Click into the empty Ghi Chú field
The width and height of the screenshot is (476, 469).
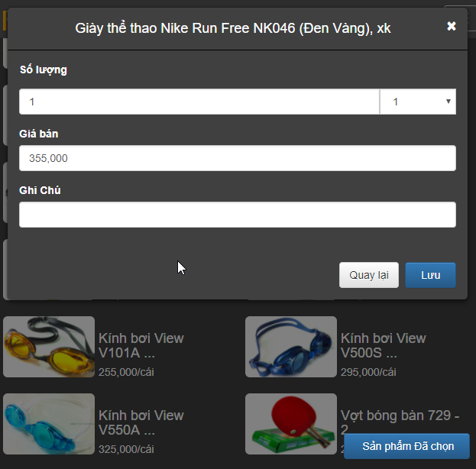click(238, 215)
